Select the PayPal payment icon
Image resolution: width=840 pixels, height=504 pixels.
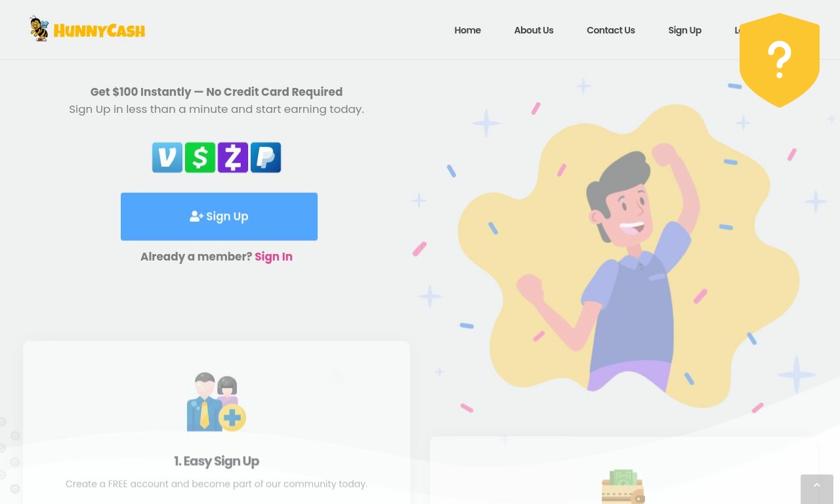[266, 157]
